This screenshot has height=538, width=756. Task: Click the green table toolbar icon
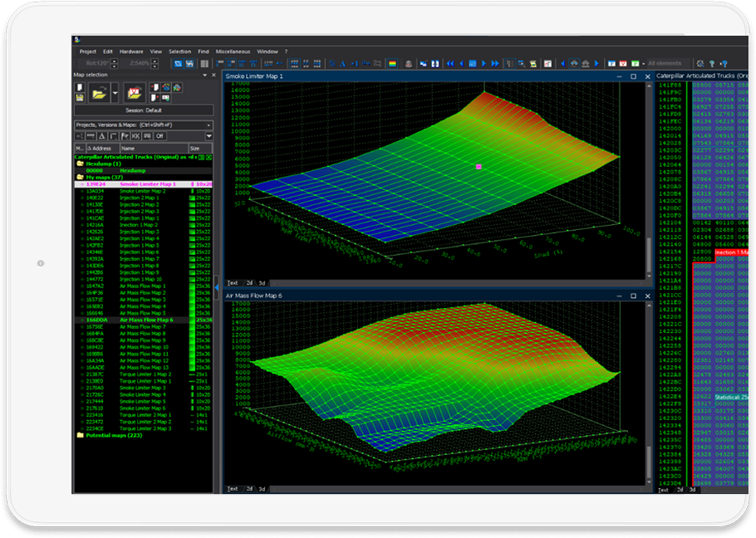pos(635,64)
